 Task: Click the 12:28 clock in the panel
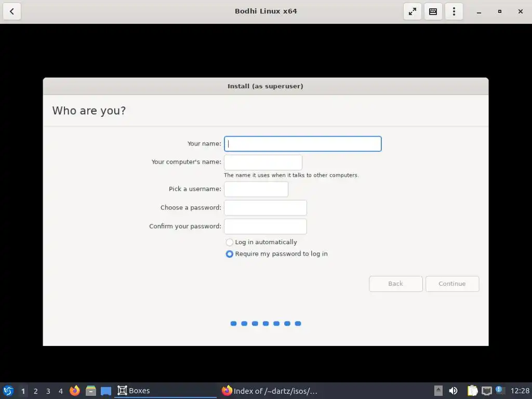520,391
